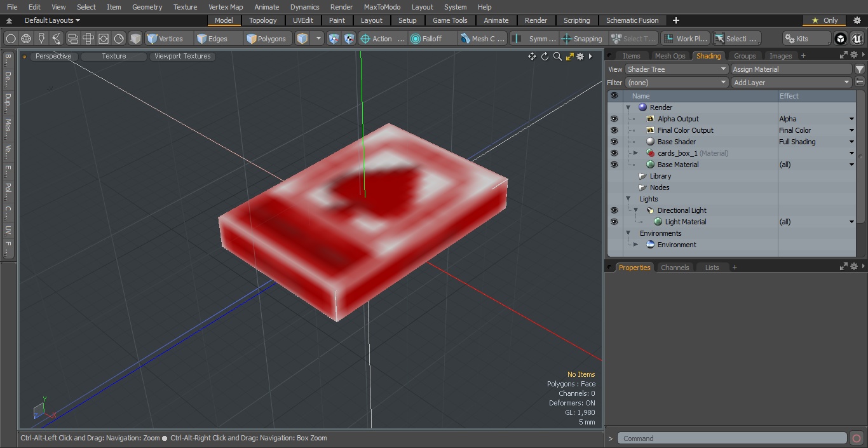Screen dimensions: 868x448
Task: Switch to the Channels tab
Action: click(x=675, y=268)
